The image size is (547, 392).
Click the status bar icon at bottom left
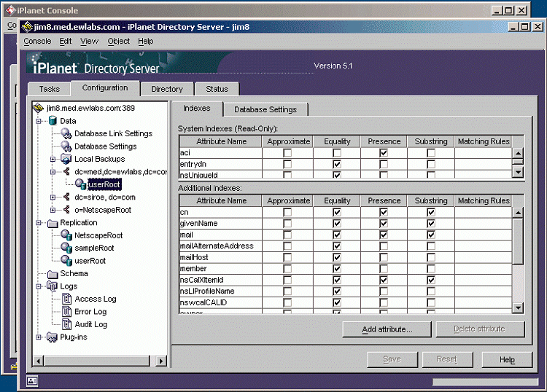pos(32,381)
